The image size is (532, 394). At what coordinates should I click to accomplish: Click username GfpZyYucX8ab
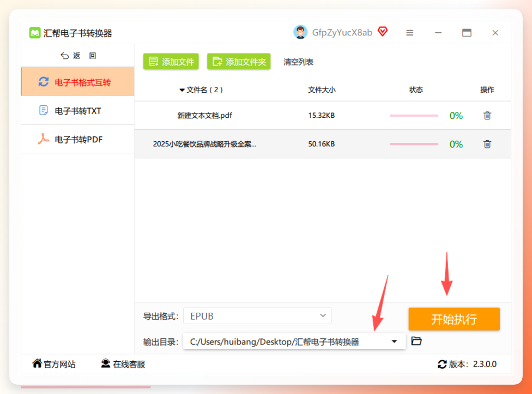pyautogui.click(x=342, y=33)
